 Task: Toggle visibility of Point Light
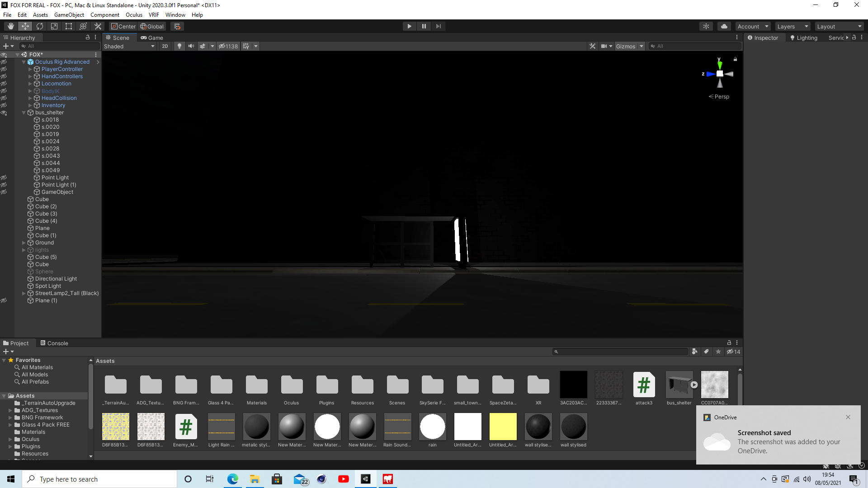[4, 178]
